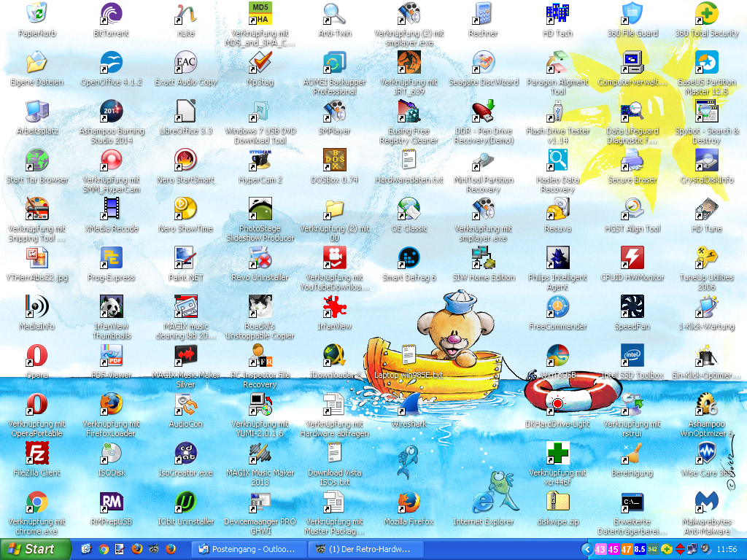This screenshot has width=747, height=560.
Task: Open Download Vista ISOs.txt file
Action: tap(334, 454)
